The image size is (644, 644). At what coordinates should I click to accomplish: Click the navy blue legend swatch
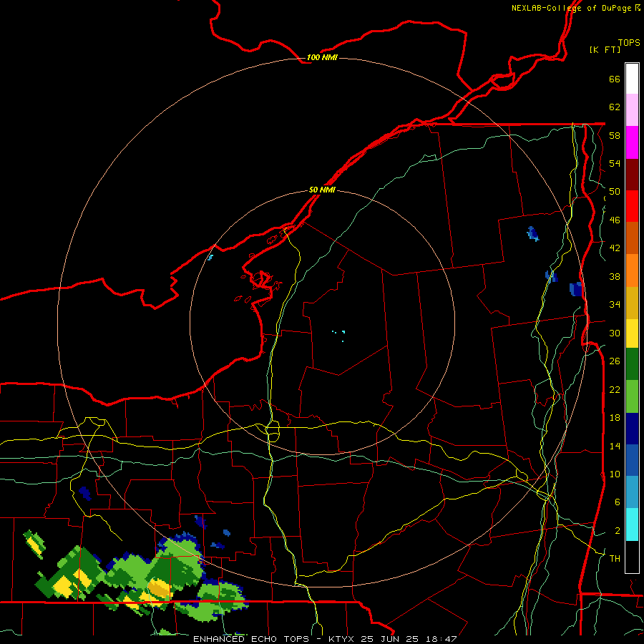point(632,429)
